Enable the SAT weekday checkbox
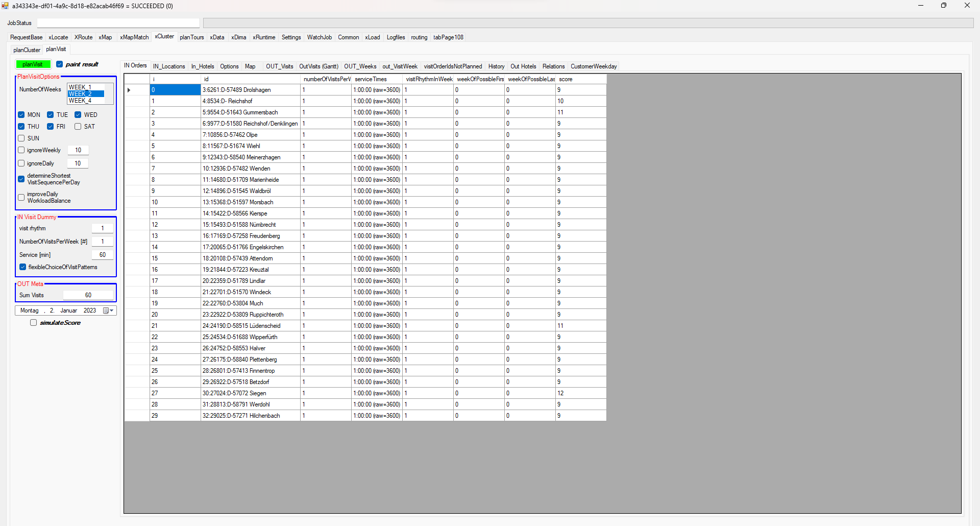Screen dimensions: 980x526 pos(78,127)
